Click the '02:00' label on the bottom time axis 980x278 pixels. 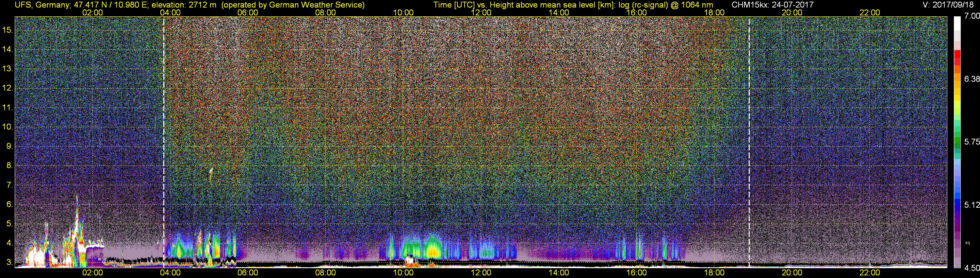[x=92, y=273]
